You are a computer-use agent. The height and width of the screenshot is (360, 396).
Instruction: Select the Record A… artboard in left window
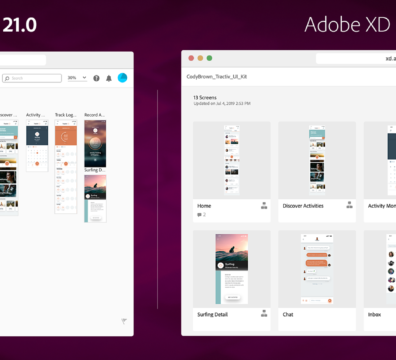[95, 143]
